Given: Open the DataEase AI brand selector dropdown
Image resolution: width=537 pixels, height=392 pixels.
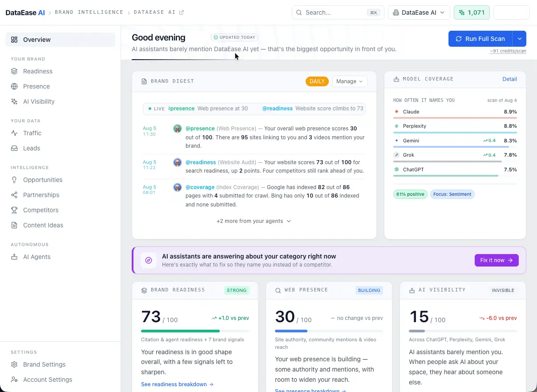Looking at the screenshot, I should click(x=419, y=12).
